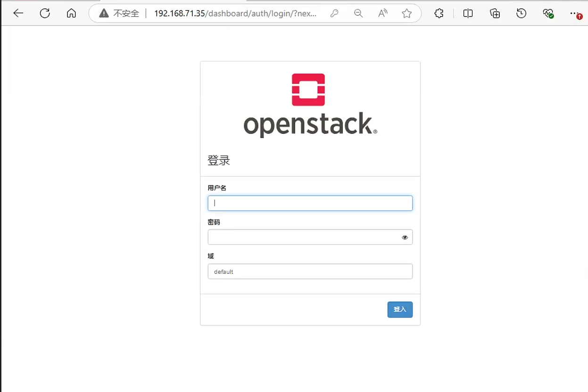
Task: Add this page to favorites
Action: tap(407, 14)
